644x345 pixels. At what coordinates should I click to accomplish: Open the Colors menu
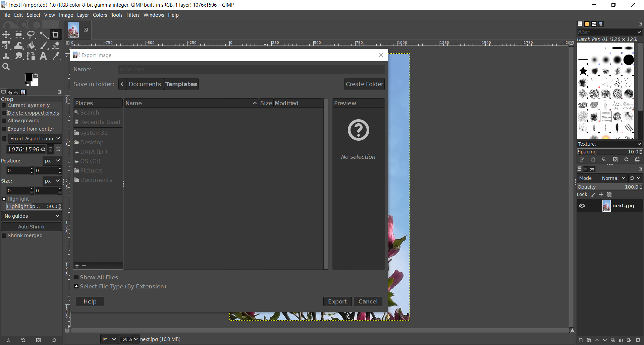[100, 15]
